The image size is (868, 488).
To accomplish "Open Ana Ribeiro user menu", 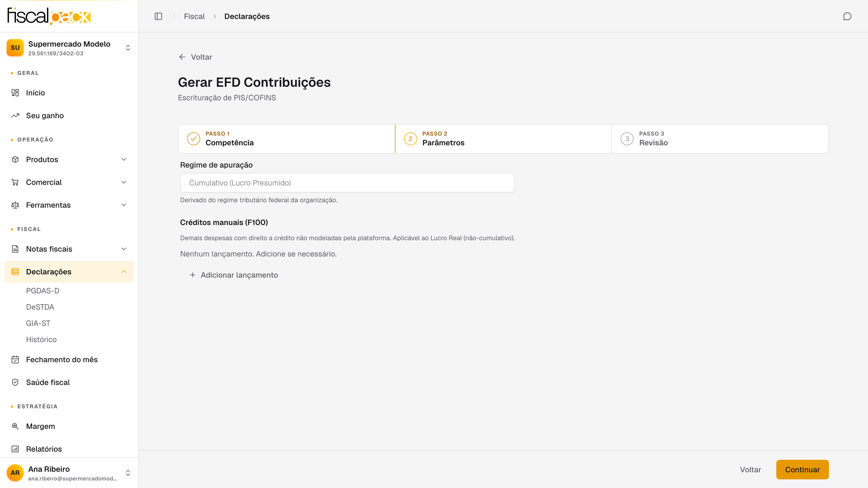I will [x=69, y=473].
